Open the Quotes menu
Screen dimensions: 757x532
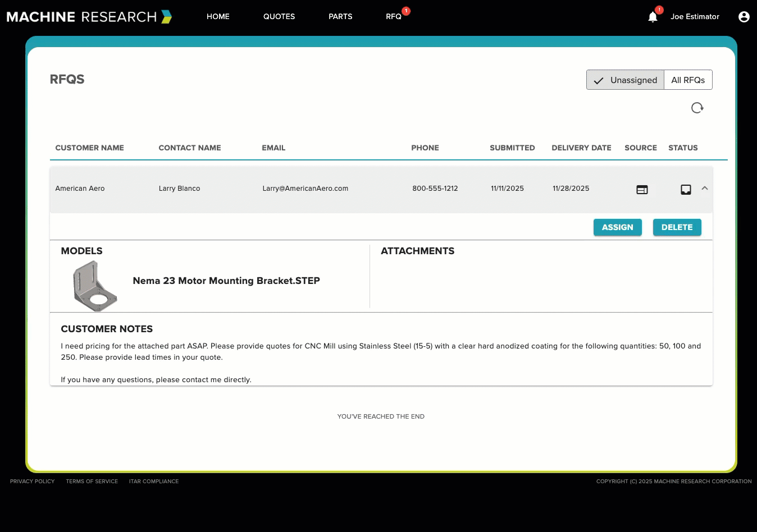[x=279, y=17]
